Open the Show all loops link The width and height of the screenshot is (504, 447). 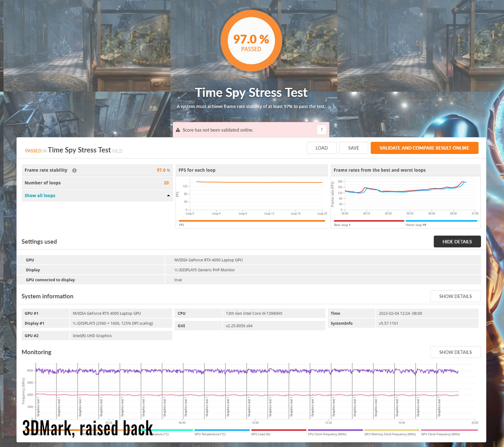[x=40, y=196]
